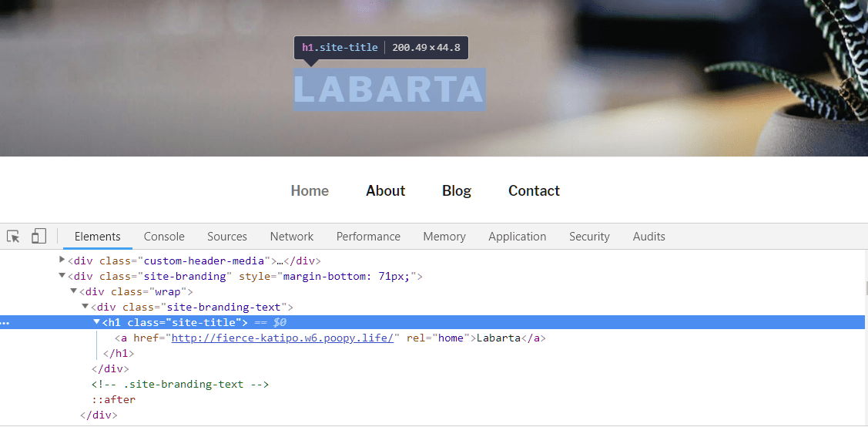Collapse the site-branding div node
Screen dimensions: 868x427
click(62, 275)
